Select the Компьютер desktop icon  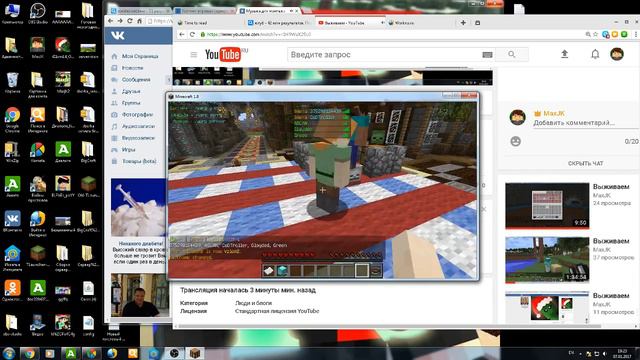[x=12, y=13]
